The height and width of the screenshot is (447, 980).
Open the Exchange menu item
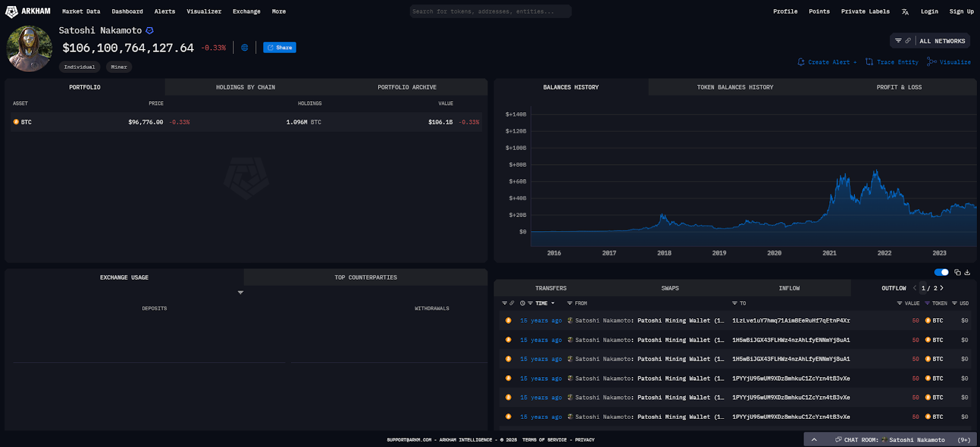pyautogui.click(x=246, y=12)
